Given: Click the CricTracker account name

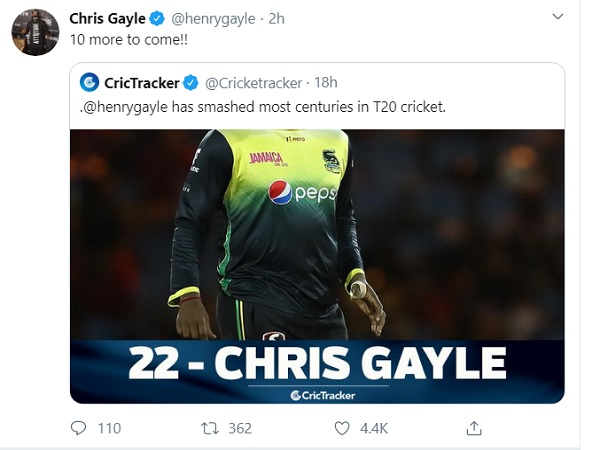Looking at the screenshot, I should point(141,82).
